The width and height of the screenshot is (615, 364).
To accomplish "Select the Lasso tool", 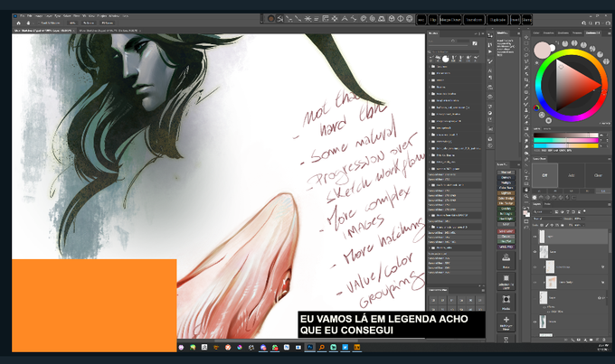I will tap(526, 55).
